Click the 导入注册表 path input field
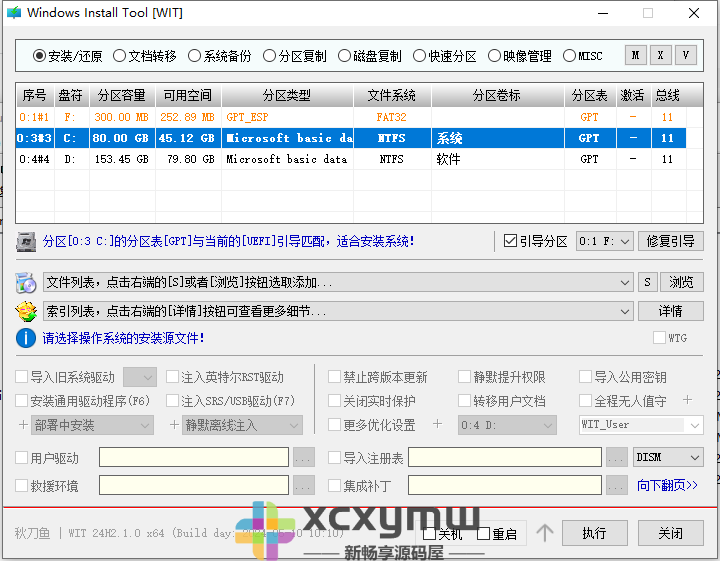Image resolution: width=720 pixels, height=561 pixels. coord(505,457)
